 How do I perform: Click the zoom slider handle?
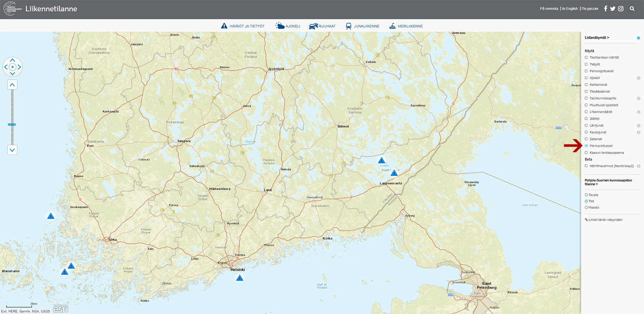(x=12, y=124)
